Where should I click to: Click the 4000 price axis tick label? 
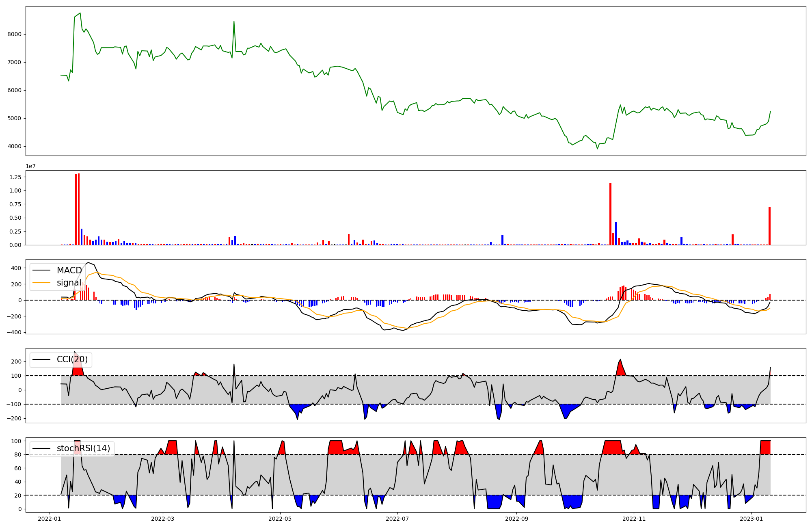(x=14, y=146)
